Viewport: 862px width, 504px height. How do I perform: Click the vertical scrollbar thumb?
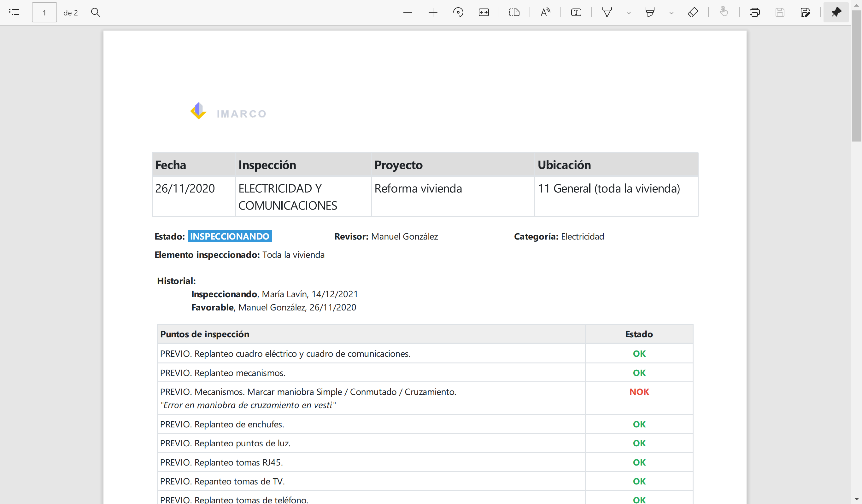click(857, 75)
